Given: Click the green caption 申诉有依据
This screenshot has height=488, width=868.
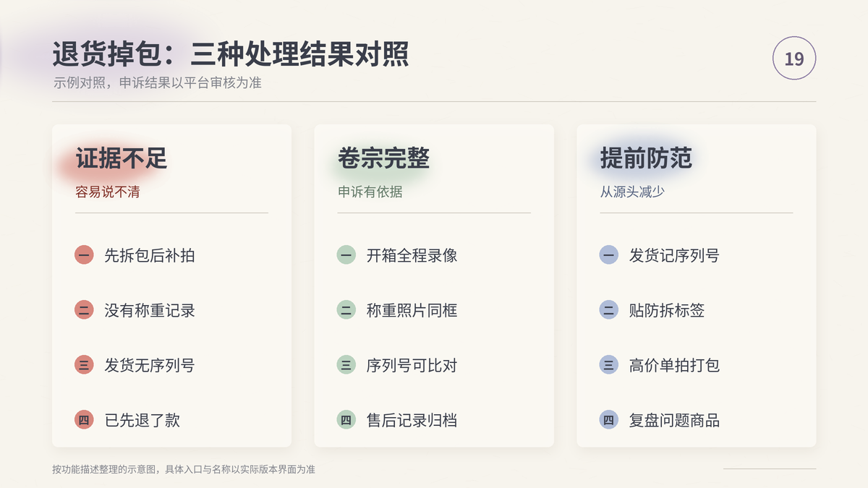Looking at the screenshot, I should pyautogui.click(x=370, y=192).
